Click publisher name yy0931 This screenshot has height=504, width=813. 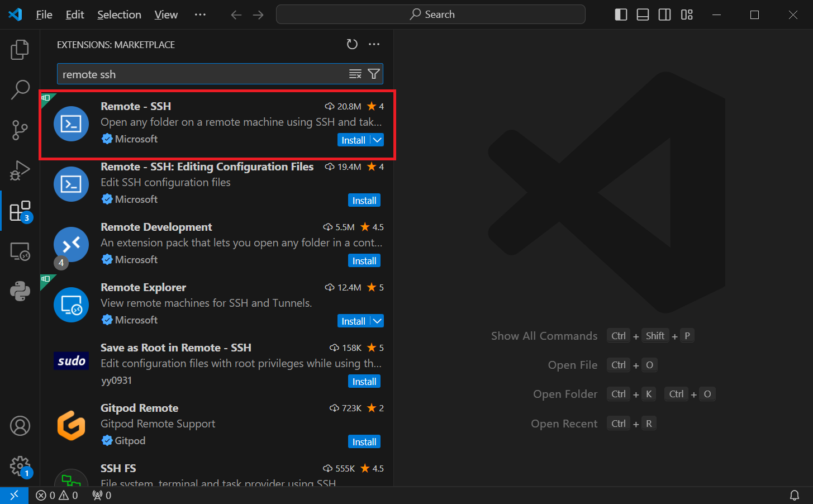click(x=116, y=381)
